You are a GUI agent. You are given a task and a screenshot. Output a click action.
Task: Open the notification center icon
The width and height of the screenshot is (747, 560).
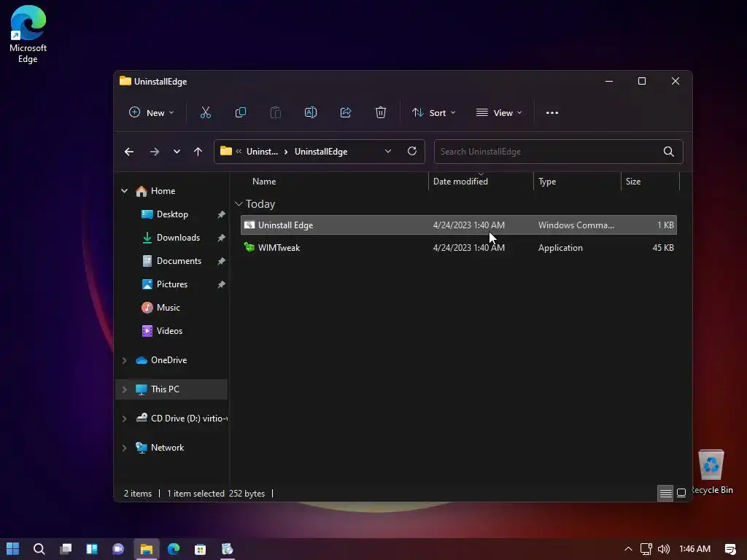[x=730, y=549]
